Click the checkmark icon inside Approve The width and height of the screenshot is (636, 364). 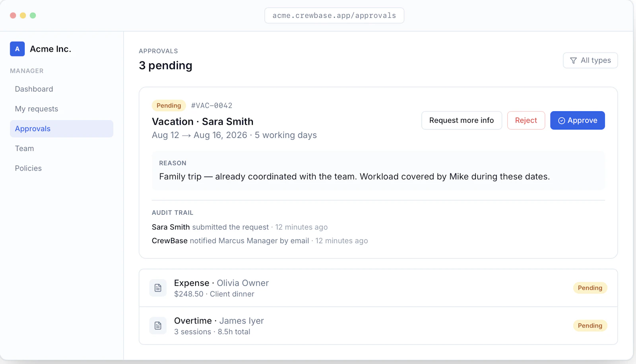click(561, 121)
